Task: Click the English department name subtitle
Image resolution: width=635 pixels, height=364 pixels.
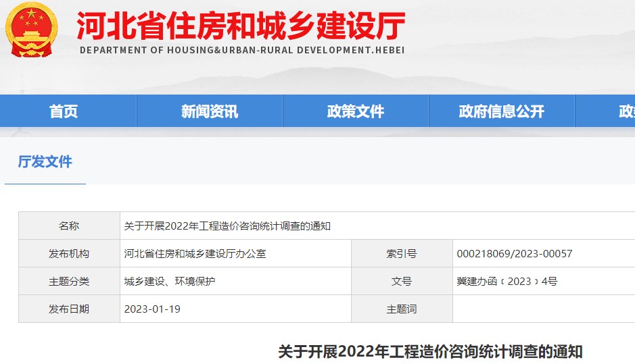Action: tap(242, 51)
